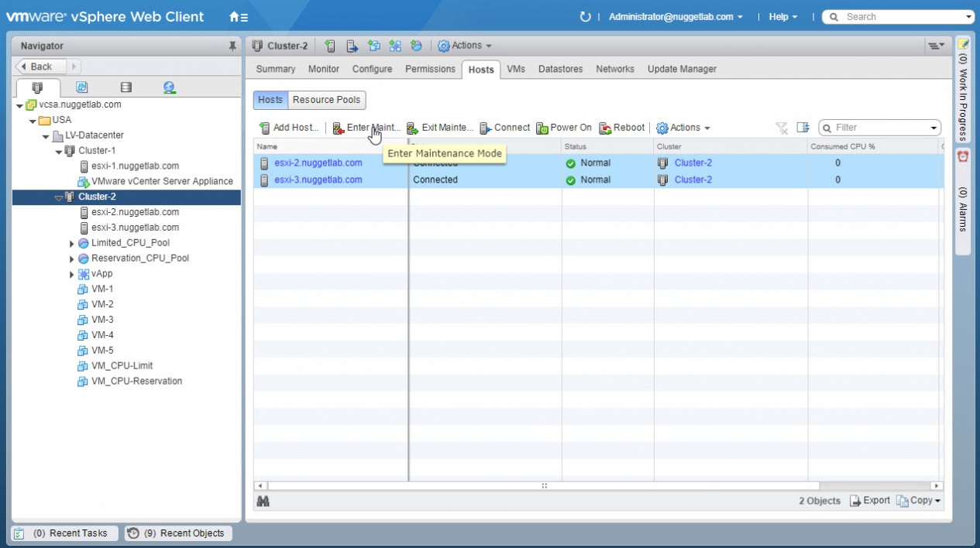Viewport: 980px width, 548px height.
Task: Toggle to the Resource Pools view
Action: pyautogui.click(x=326, y=100)
